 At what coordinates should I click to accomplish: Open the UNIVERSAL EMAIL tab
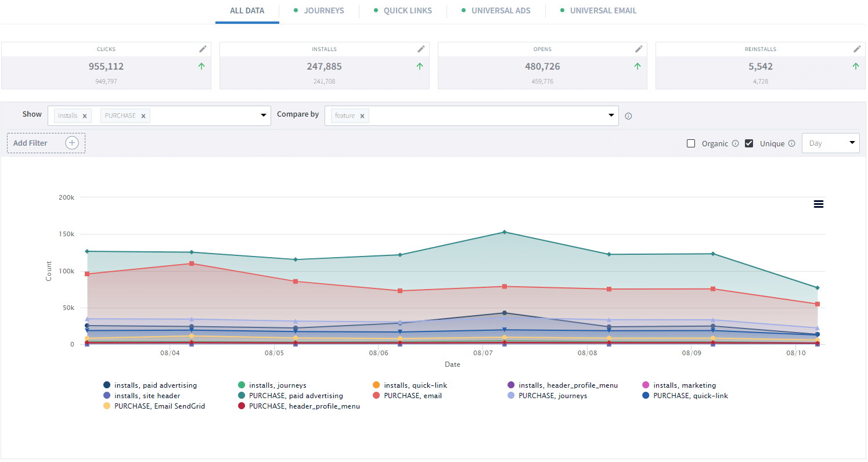[604, 10]
